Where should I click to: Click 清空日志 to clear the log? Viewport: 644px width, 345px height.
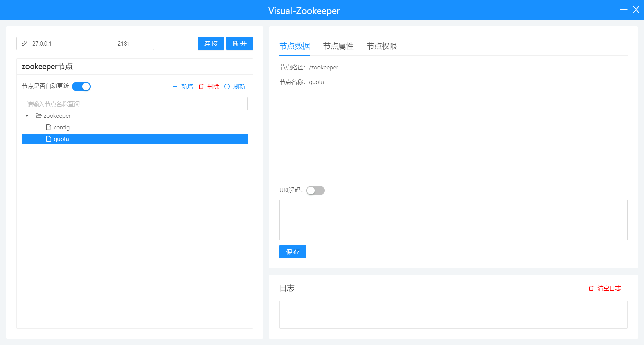609,288
